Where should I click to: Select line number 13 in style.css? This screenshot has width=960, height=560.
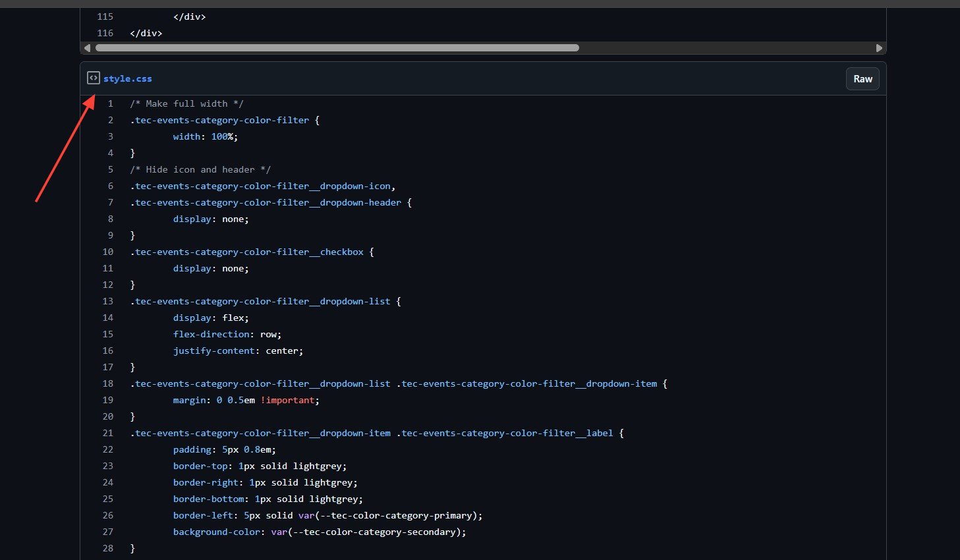click(108, 301)
